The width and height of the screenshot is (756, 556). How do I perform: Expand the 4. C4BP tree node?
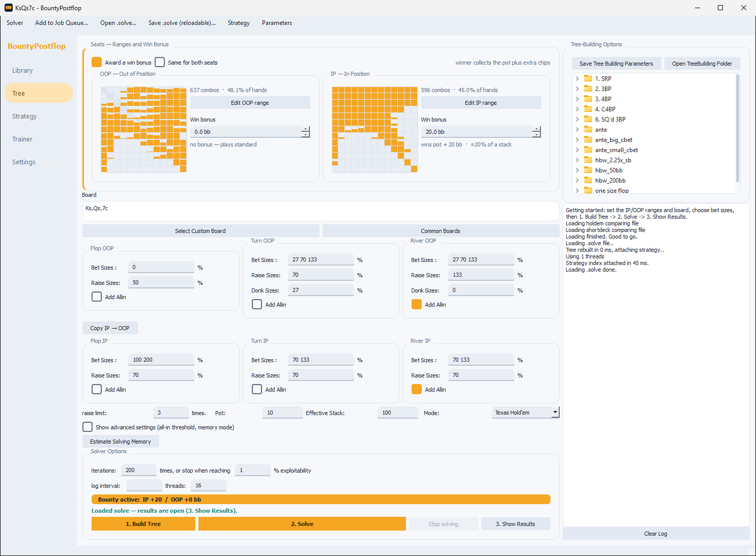(577, 109)
